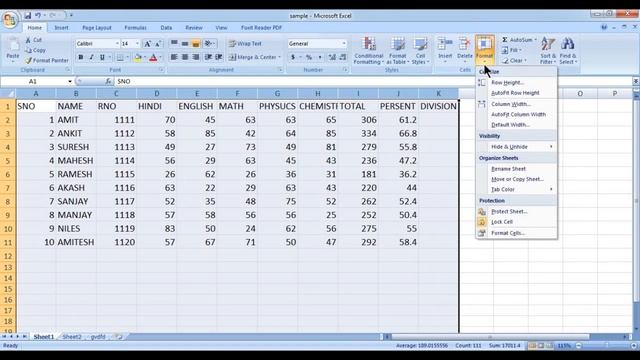Select column D header

click(x=157, y=94)
